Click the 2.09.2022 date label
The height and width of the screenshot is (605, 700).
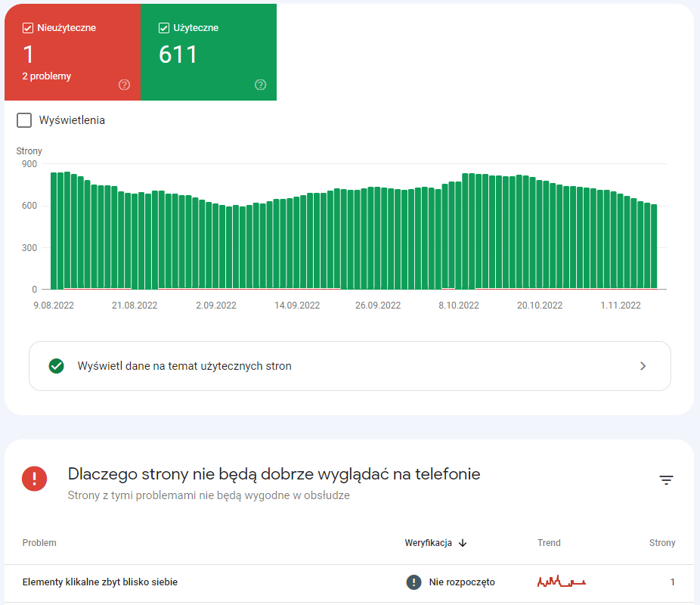point(216,306)
